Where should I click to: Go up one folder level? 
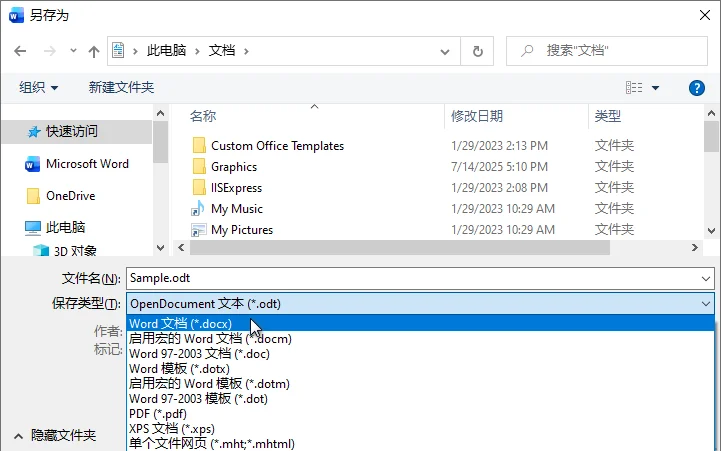coord(94,51)
